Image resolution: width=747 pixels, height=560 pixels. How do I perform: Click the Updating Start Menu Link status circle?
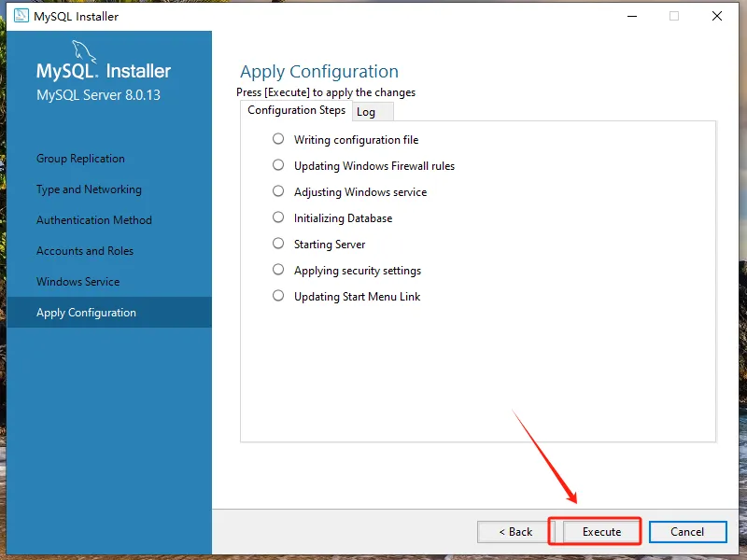click(x=278, y=296)
